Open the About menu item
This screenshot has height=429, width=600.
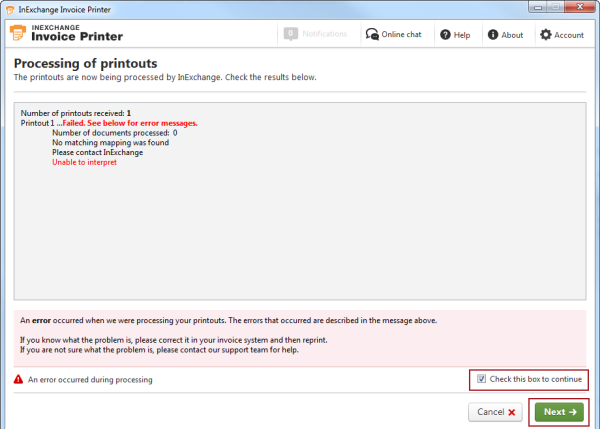(505, 35)
